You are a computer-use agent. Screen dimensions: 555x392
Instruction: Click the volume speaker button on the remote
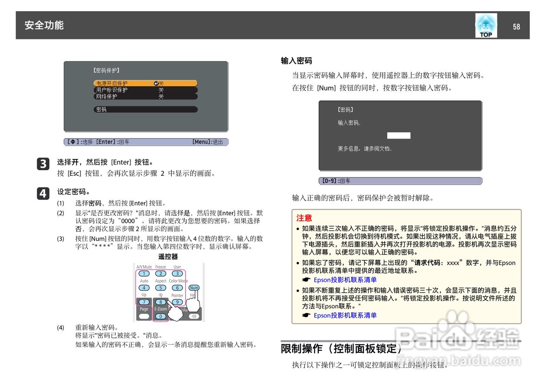[194, 316]
